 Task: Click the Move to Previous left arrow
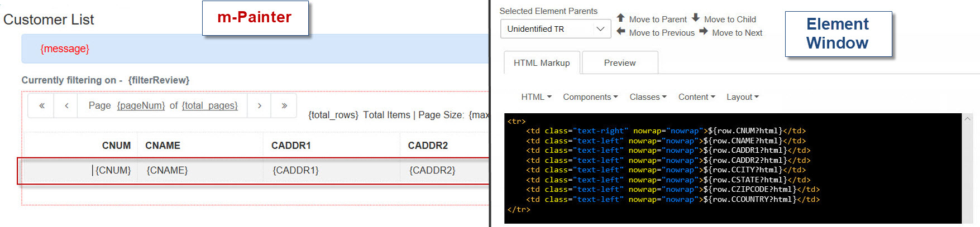(x=620, y=31)
